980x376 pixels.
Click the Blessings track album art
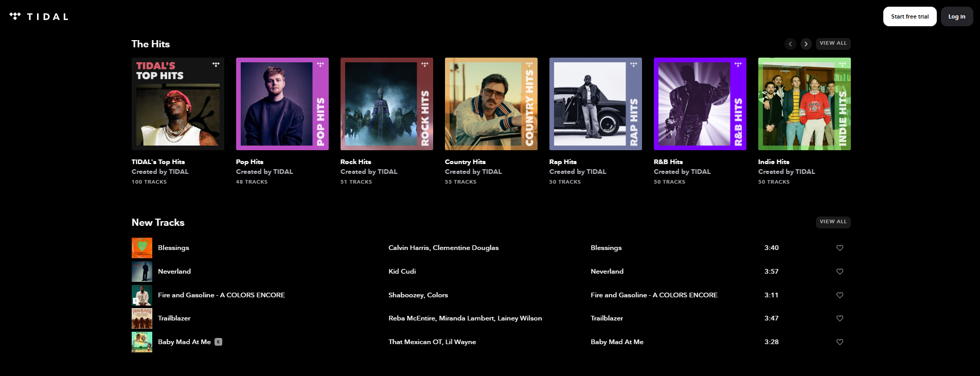click(x=142, y=248)
